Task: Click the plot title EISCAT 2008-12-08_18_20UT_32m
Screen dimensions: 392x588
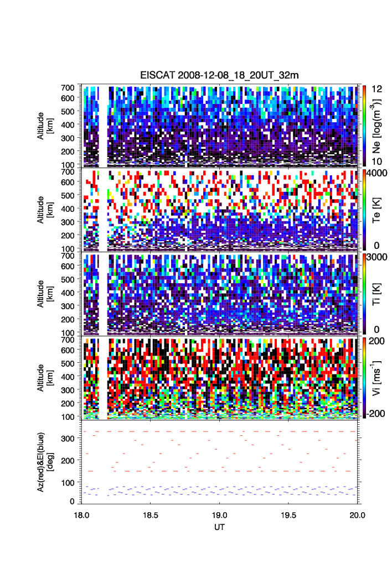Action: (219, 75)
